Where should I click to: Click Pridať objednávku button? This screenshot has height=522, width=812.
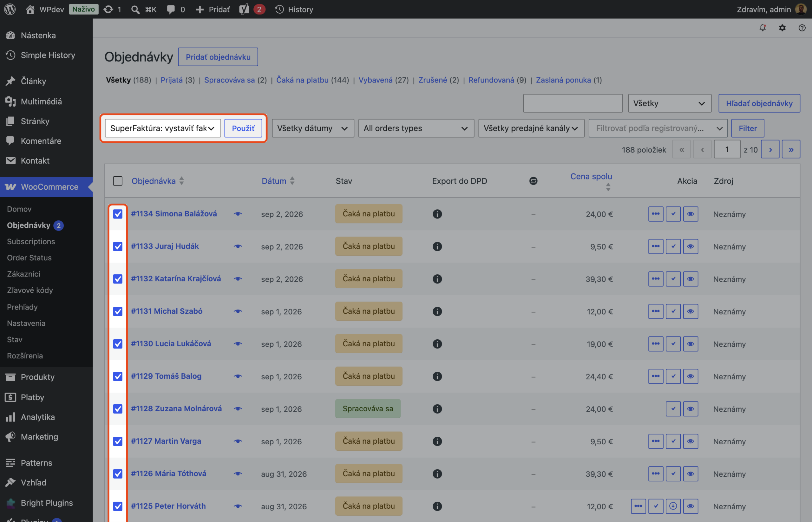218,57
